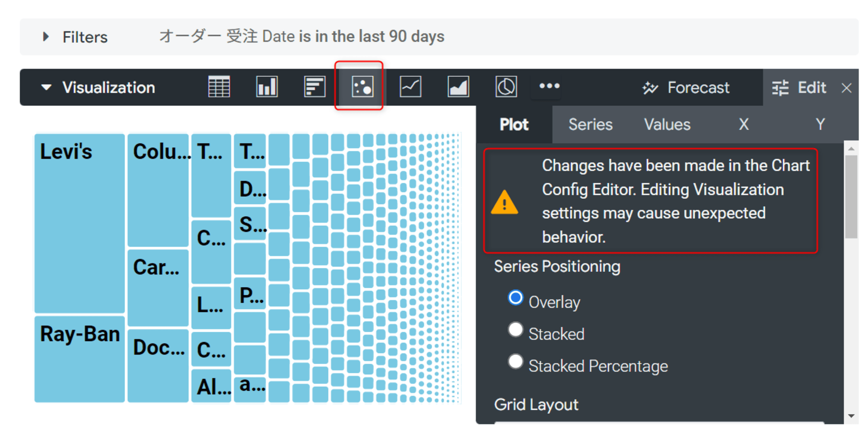Select Overlay series positioning
The width and height of the screenshot is (868, 432).
pos(516,298)
